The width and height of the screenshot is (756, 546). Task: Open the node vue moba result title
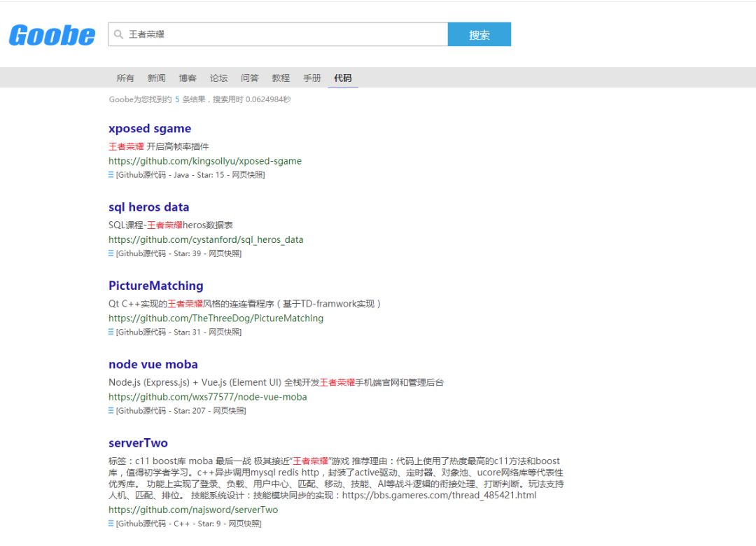153,365
